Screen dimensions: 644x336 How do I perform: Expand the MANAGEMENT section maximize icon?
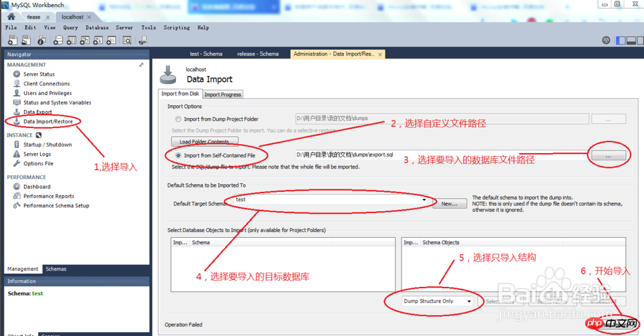tap(142, 65)
